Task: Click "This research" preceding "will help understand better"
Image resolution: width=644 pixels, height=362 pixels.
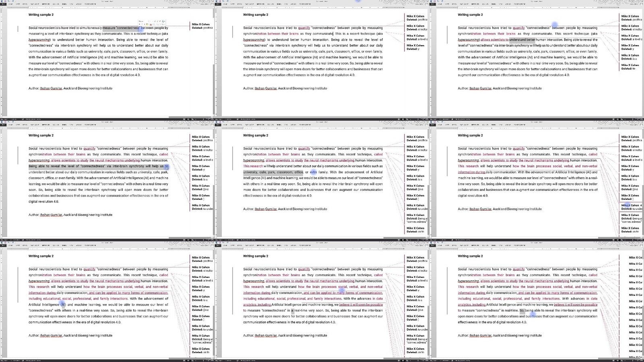Action: [x=253, y=166]
